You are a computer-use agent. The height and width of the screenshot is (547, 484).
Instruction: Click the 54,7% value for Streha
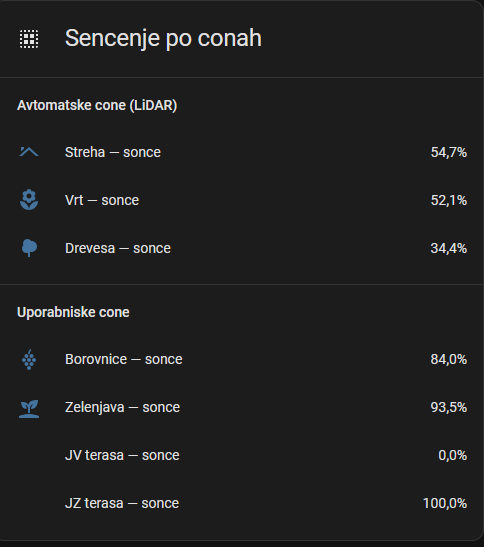(x=448, y=152)
